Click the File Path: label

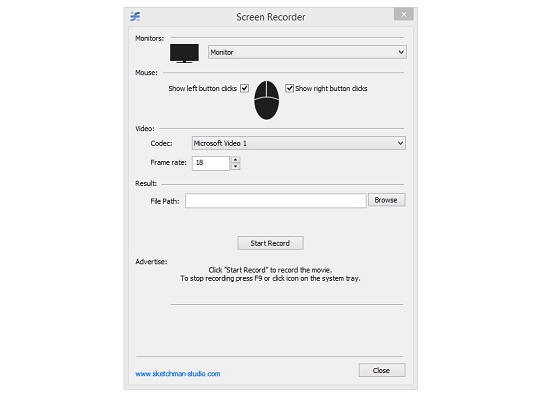coord(165,201)
